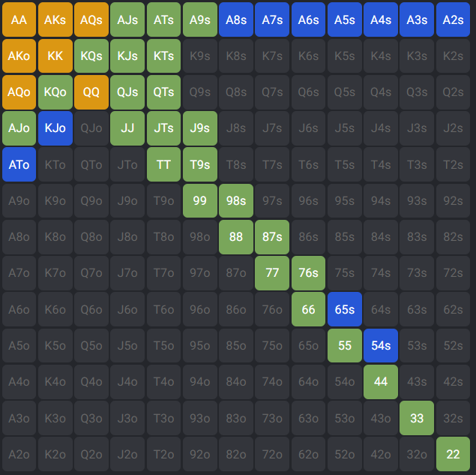Select the 76s suited connector cell
The height and width of the screenshot is (475, 476).
coord(308,273)
